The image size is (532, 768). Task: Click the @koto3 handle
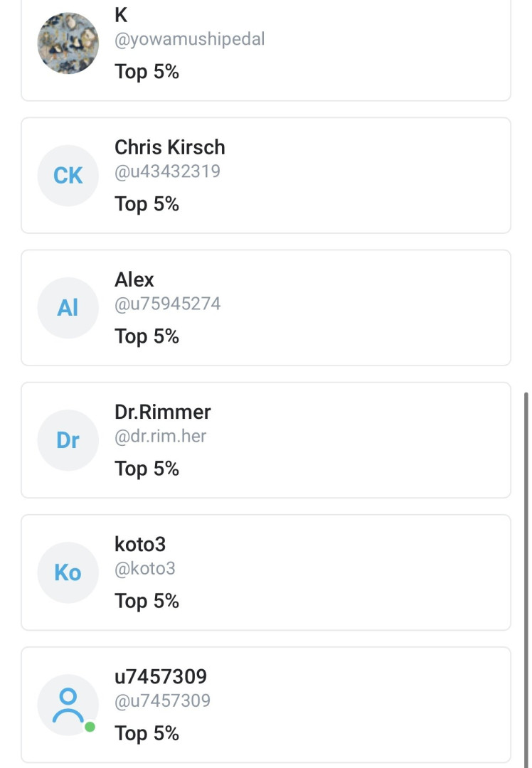[x=145, y=568]
